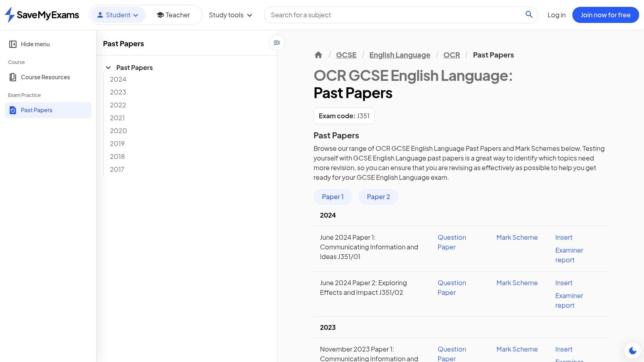Click the SaveMyExams lightning bolt logo
Image resolution: width=644 pixels, height=362 pixels.
[10, 15]
